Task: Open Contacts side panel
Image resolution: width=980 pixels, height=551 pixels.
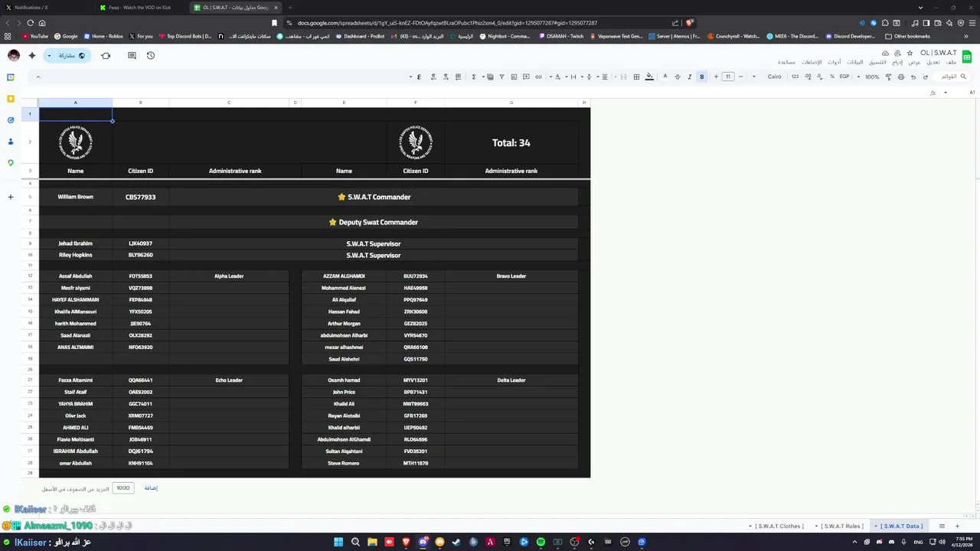Action: [11, 142]
